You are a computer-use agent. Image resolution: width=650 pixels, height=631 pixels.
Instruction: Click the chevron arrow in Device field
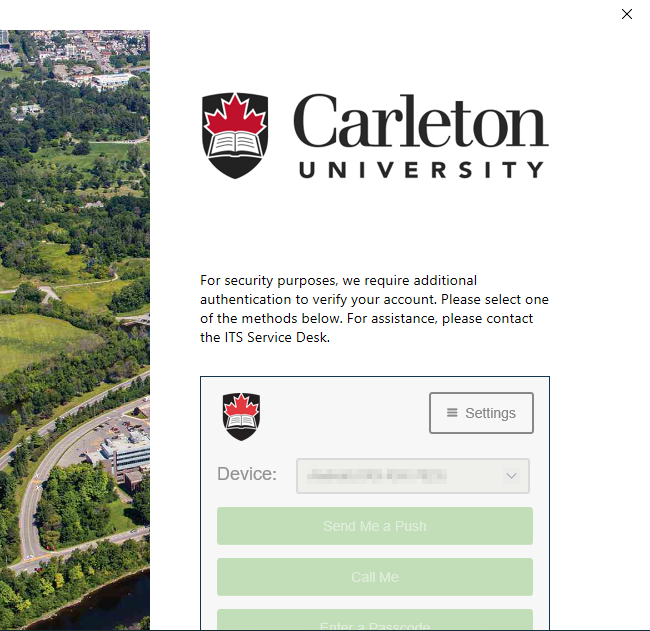pos(511,476)
